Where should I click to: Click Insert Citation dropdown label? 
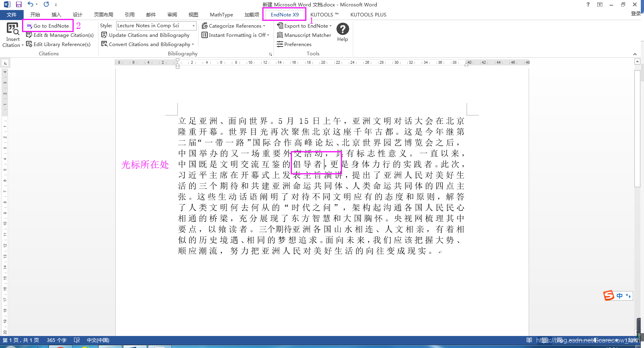[13, 42]
